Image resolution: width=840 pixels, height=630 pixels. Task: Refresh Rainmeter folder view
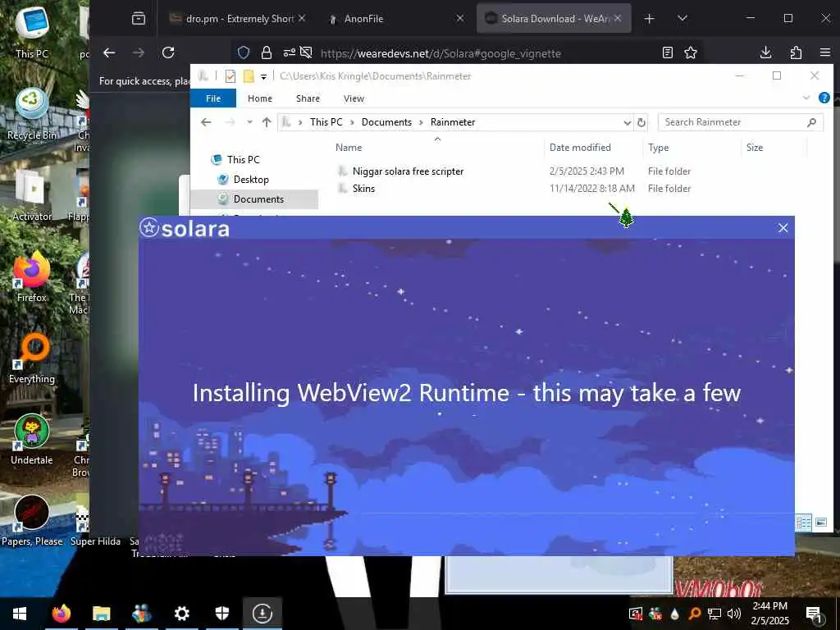(641, 123)
